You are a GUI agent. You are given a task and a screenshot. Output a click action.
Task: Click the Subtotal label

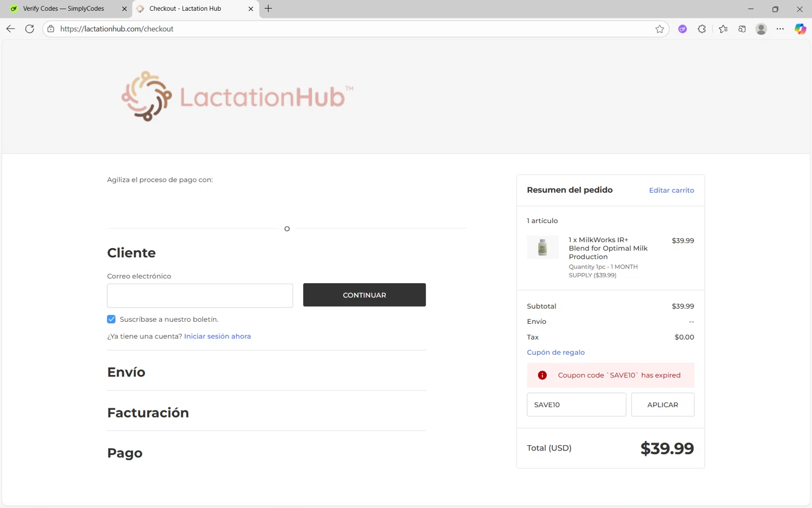[x=541, y=307]
